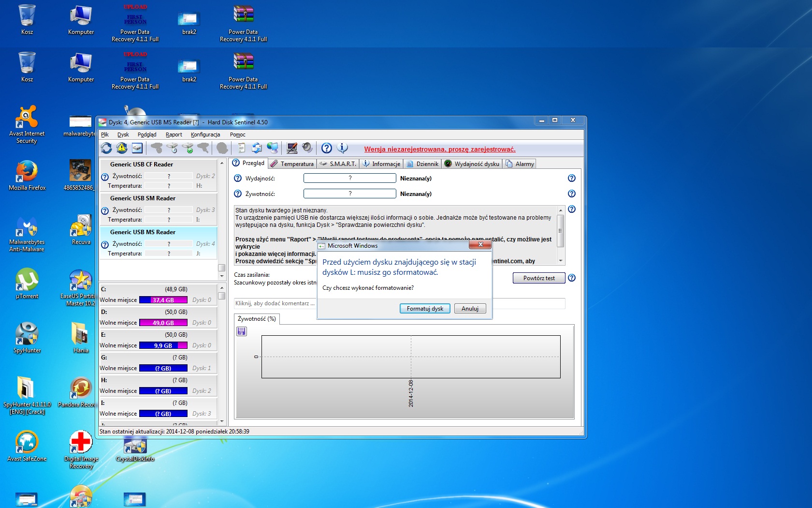This screenshot has width=812, height=508.
Task: Click the E: free space bar 9,9 GB
Action: (x=163, y=345)
